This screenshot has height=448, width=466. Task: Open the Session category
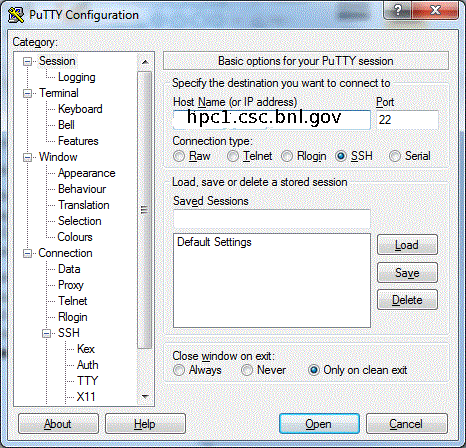57,61
